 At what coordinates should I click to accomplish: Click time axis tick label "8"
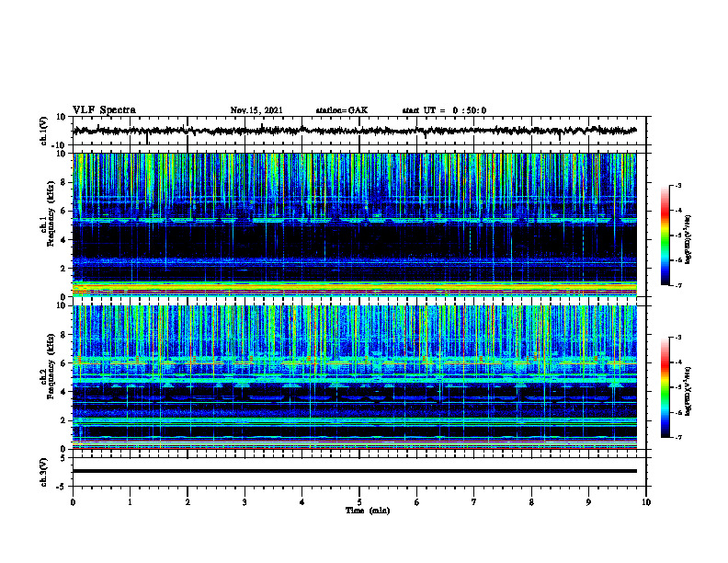click(x=531, y=502)
